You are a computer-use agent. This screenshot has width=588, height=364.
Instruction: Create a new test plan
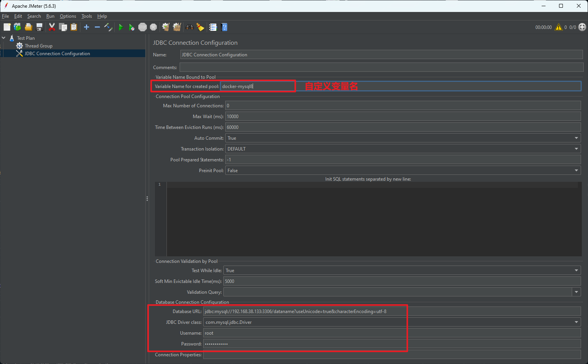coord(7,27)
